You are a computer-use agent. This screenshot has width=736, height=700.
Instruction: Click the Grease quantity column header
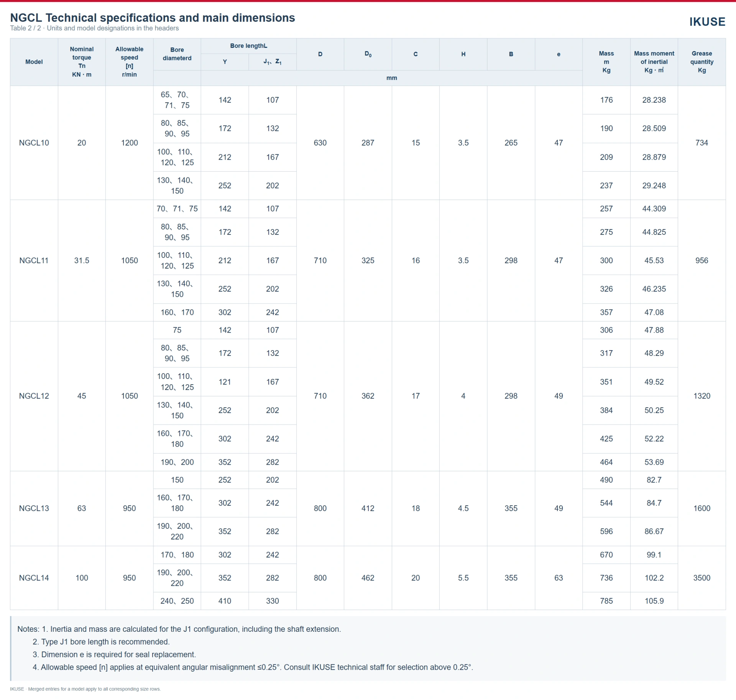(x=702, y=62)
